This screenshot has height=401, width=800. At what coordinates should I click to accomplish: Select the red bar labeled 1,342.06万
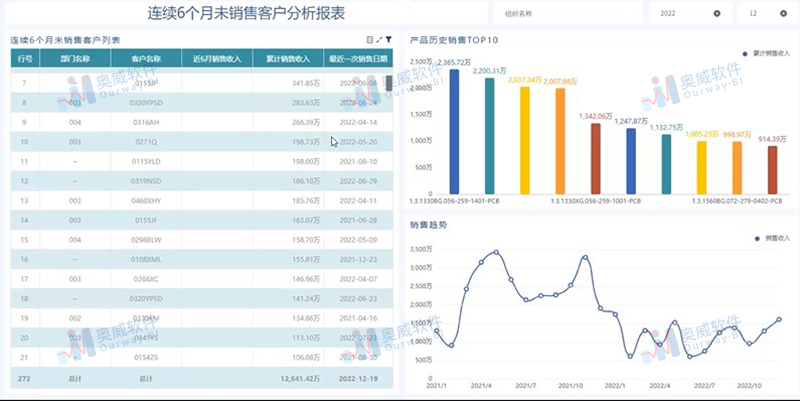(x=595, y=159)
